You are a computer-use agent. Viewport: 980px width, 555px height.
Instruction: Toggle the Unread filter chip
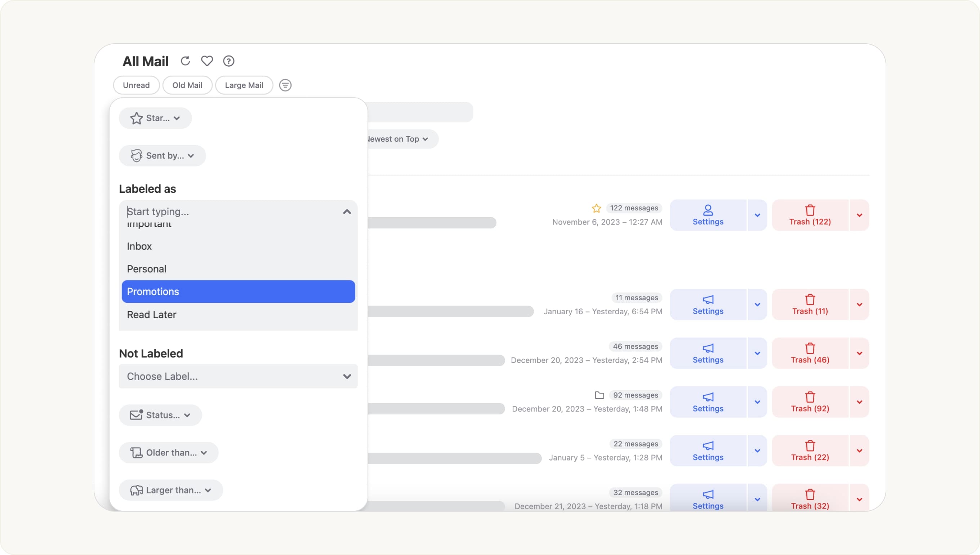point(136,85)
